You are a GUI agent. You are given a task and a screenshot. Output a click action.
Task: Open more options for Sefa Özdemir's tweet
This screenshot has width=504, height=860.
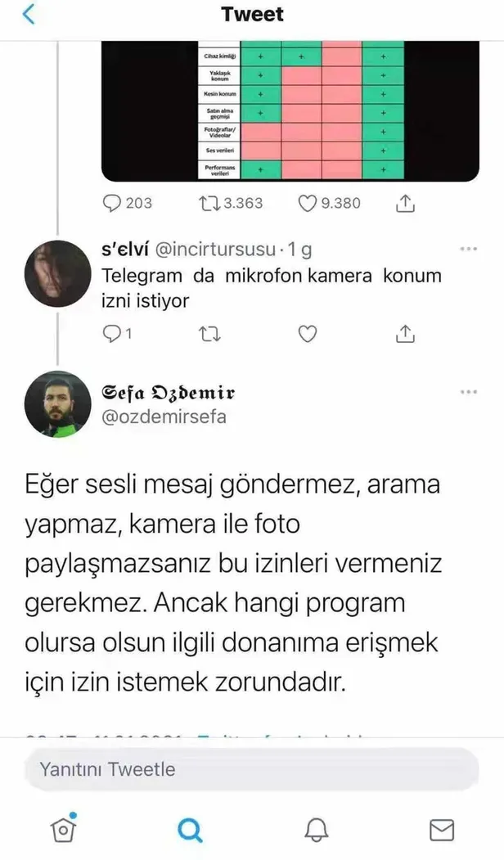point(468,392)
